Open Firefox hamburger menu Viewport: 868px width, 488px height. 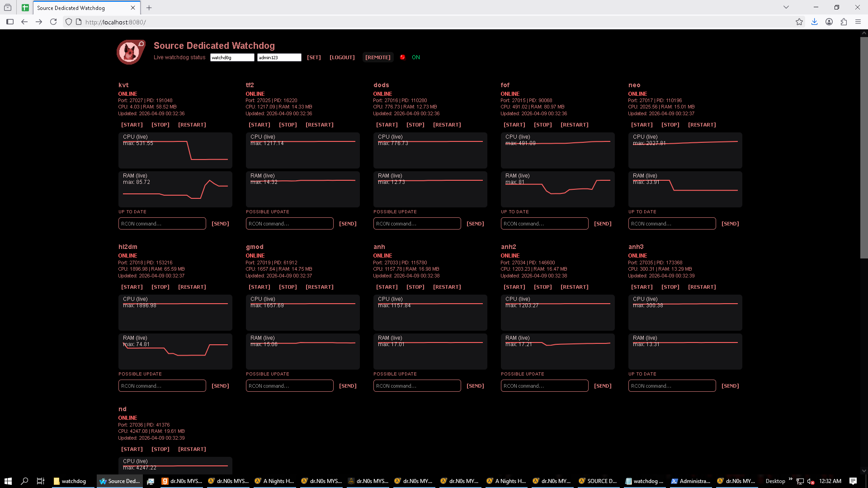[858, 22]
